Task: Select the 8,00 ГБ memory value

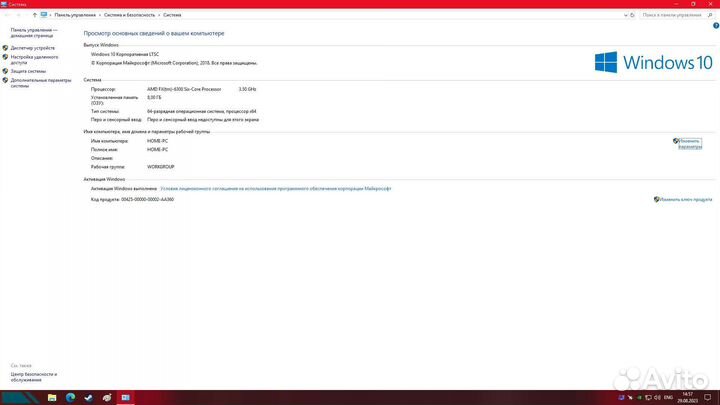Action: click(x=154, y=97)
